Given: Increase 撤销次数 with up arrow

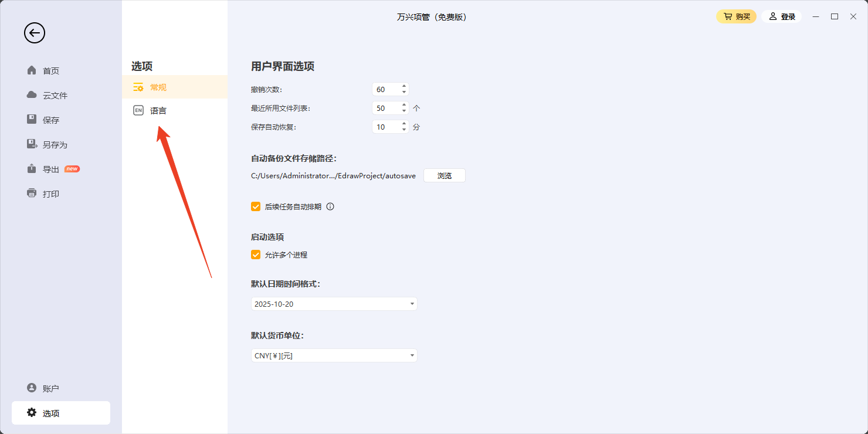Looking at the screenshot, I should tap(404, 86).
